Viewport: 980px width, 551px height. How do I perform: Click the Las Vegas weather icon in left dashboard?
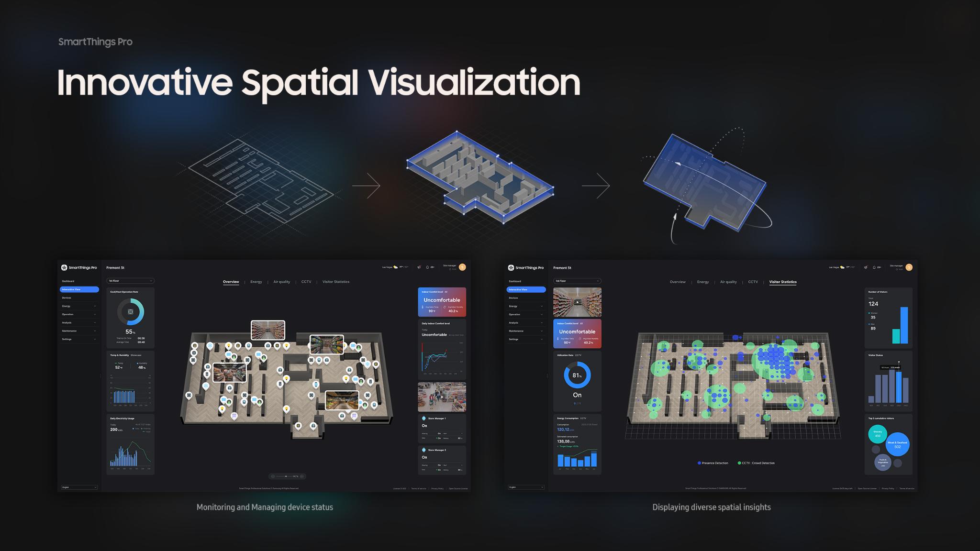(x=396, y=267)
